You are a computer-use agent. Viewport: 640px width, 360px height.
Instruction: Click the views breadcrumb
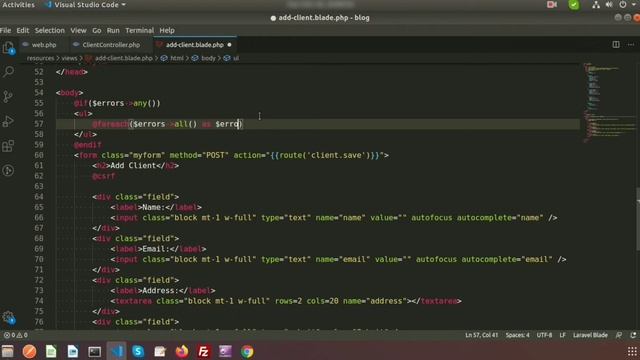coord(69,58)
